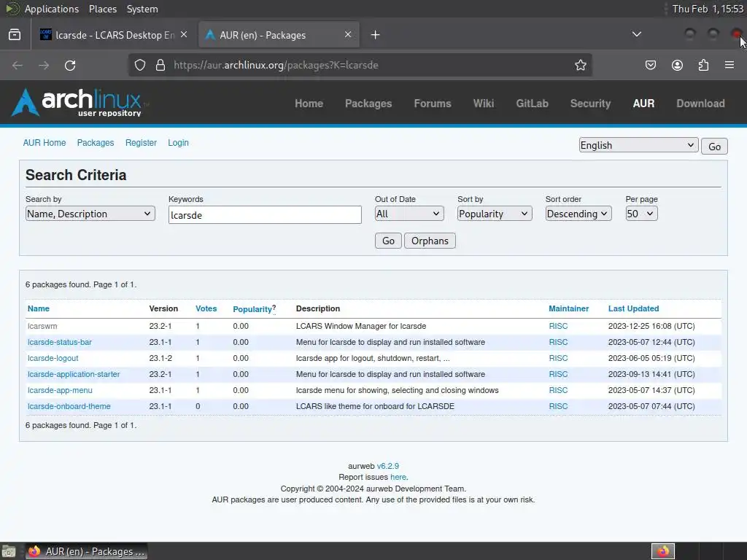Image resolution: width=747 pixels, height=560 pixels.
Task: Open GitLab in the Arch navigation
Action: tap(532, 104)
